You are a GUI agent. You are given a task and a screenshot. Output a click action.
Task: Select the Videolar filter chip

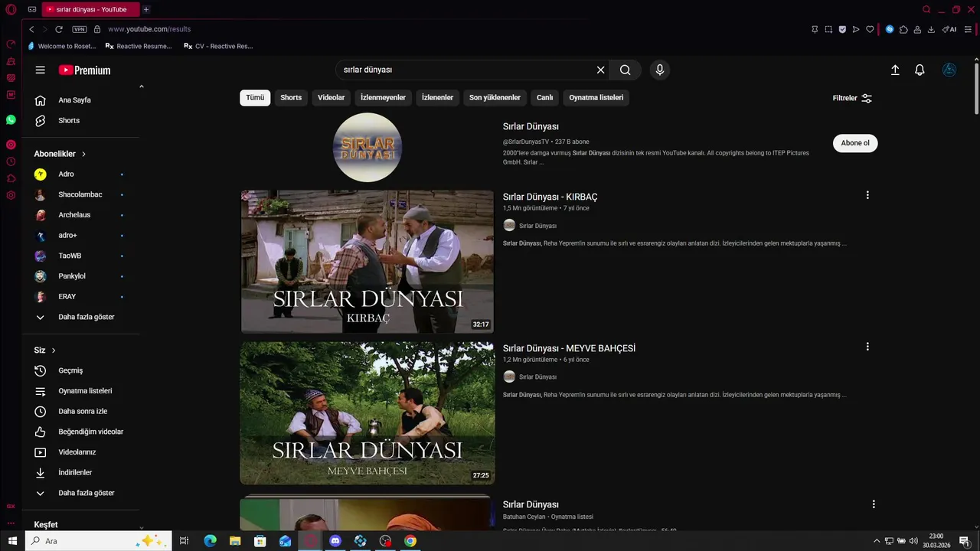tap(332, 98)
